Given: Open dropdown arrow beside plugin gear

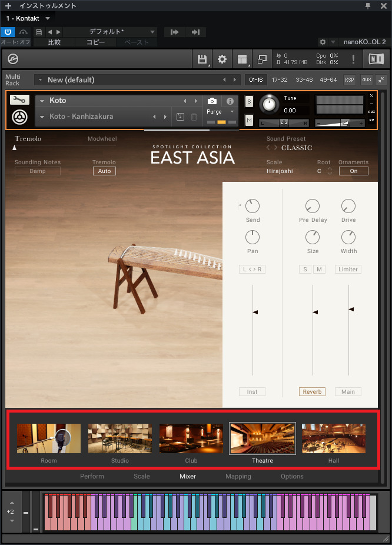Looking at the screenshot, I should tap(333, 42).
